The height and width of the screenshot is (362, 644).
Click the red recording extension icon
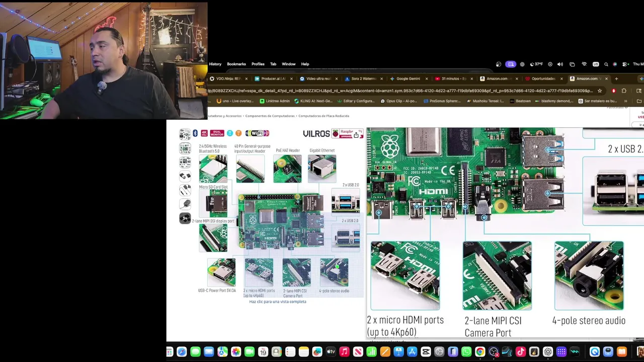point(613,91)
